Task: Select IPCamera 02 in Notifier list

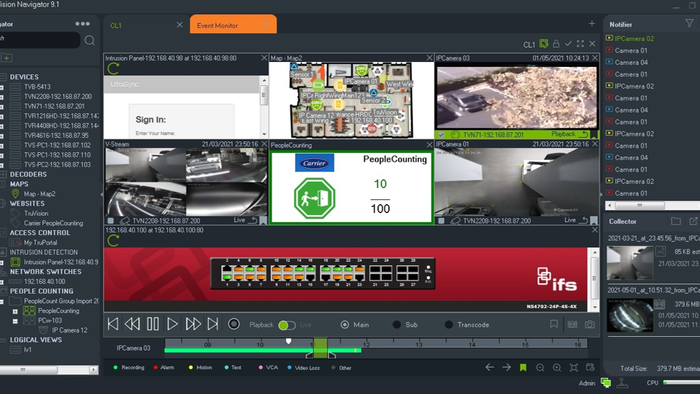Action: point(634,38)
